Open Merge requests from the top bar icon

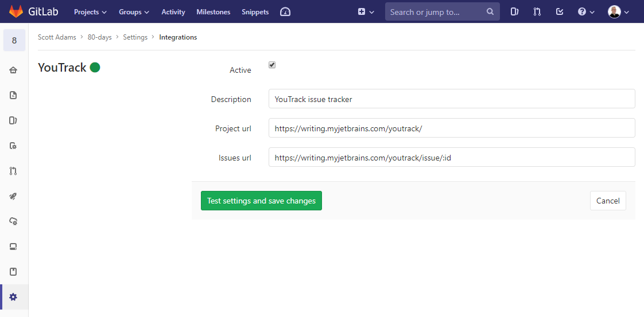537,11
